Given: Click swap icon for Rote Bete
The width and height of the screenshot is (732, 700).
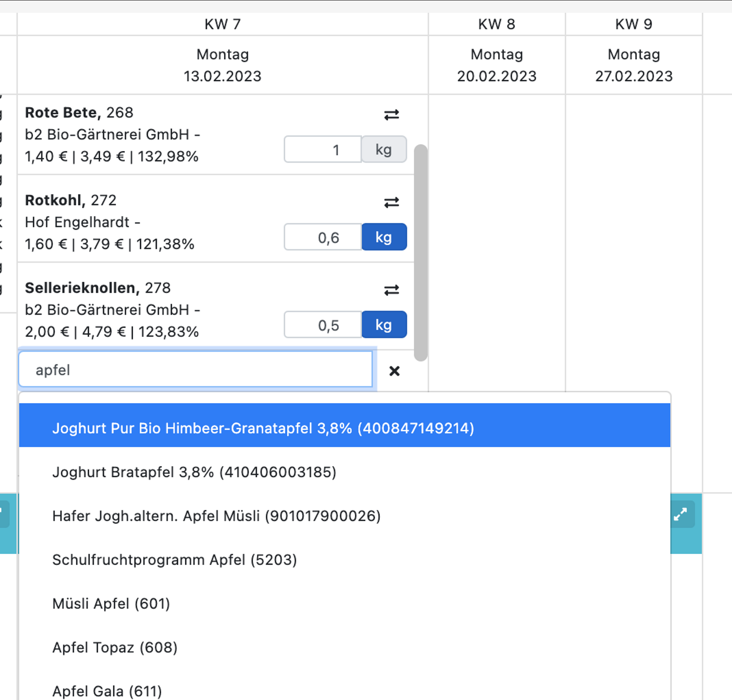Looking at the screenshot, I should [391, 115].
